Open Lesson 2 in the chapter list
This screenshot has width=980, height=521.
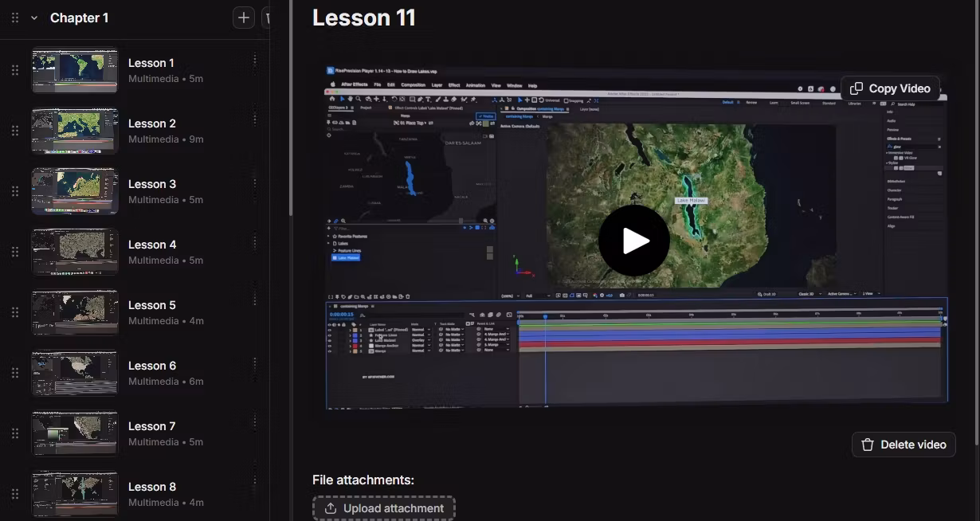[152, 123]
